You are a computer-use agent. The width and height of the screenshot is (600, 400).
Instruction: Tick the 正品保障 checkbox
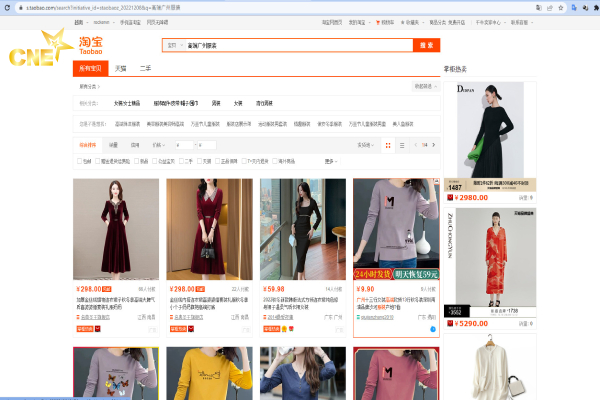(x=217, y=161)
